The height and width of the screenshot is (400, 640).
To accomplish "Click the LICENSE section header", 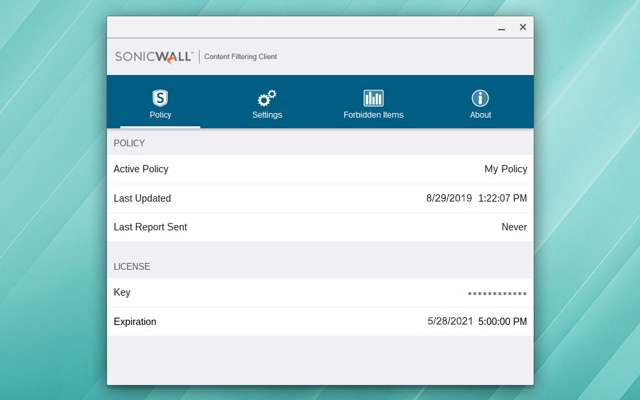I will [x=131, y=267].
